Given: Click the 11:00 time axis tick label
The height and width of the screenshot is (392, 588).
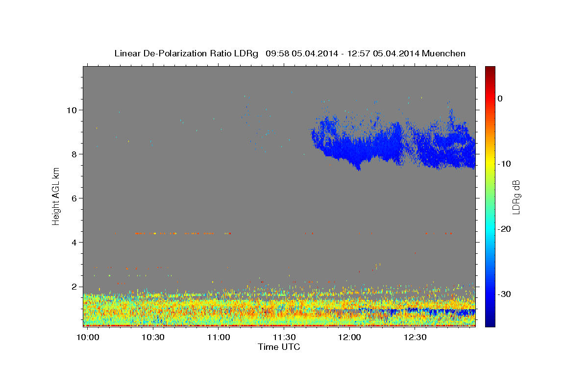Looking at the screenshot, I should [219, 338].
